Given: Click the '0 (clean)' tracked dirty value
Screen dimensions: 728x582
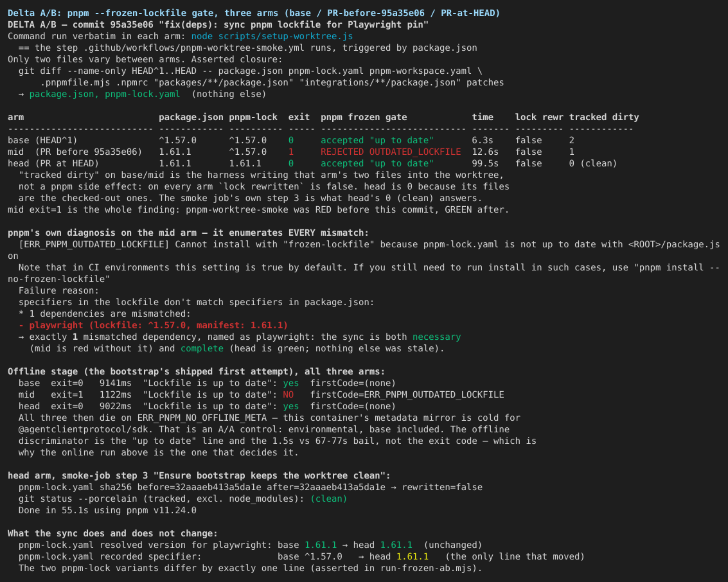Looking at the screenshot, I should [x=593, y=163].
